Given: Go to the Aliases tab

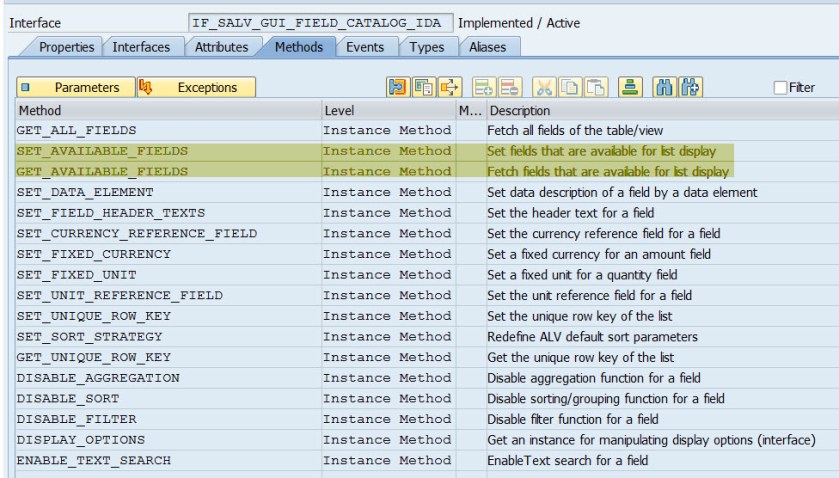Looking at the screenshot, I should pyautogui.click(x=487, y=47).
